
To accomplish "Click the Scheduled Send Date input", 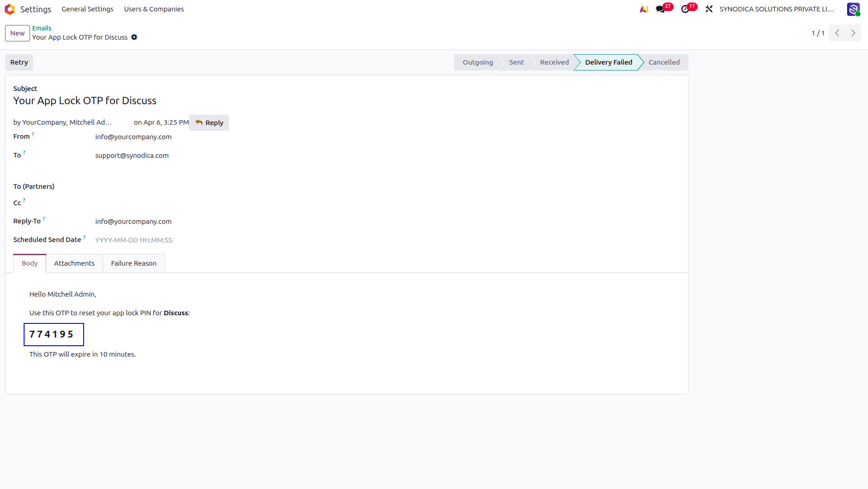I will (x=134, y=240).
